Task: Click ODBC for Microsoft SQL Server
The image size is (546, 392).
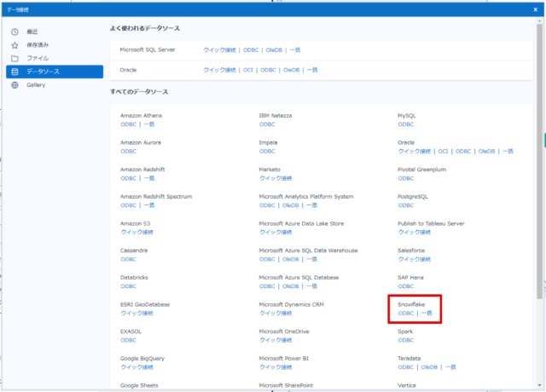Action: [251, 50]
